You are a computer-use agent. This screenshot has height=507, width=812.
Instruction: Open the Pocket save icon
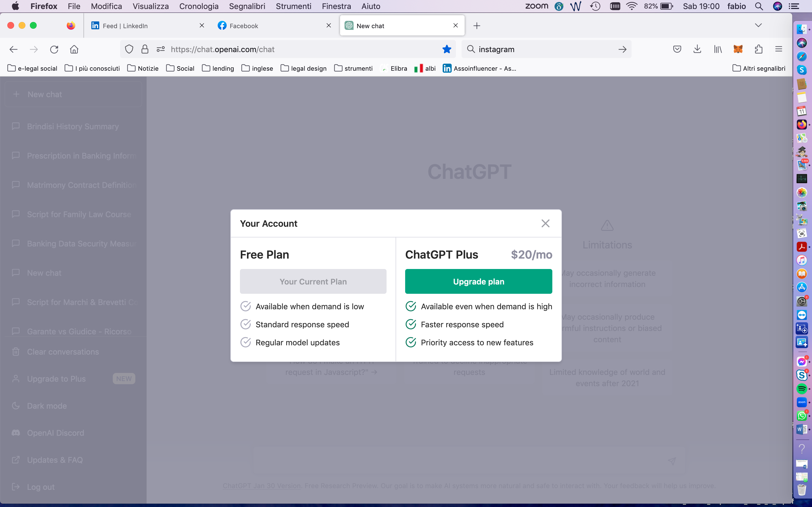coord(677,49)
